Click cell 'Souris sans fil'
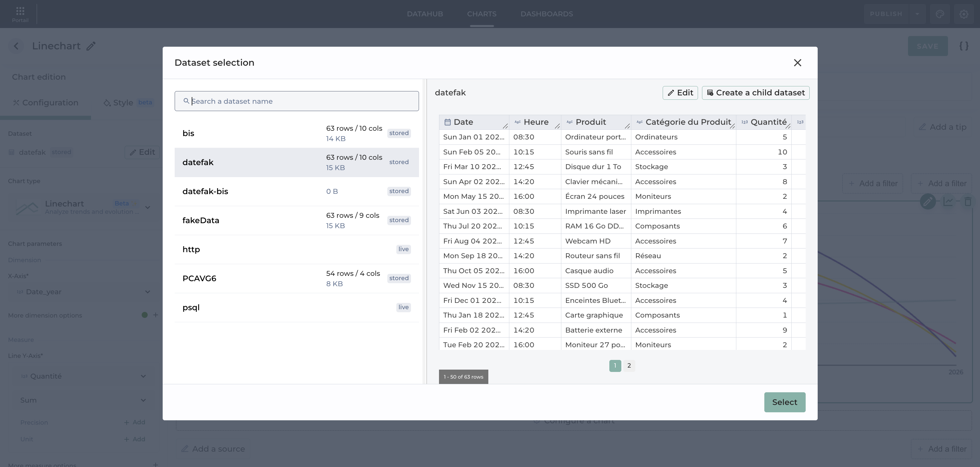Screen dimensions: 980x467 (x=596, y=152)
